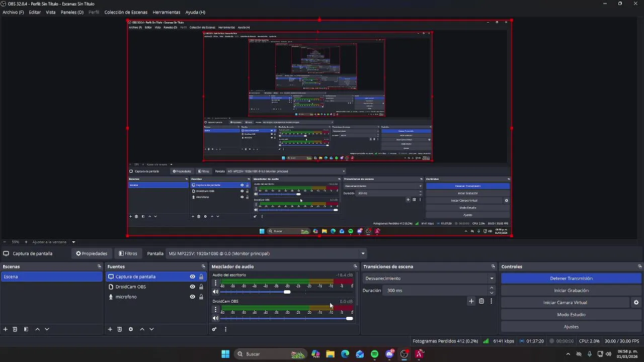Screen dimensions: 644x362
Task: Add a new scene with plus icon
Action: tap(6, 329)
